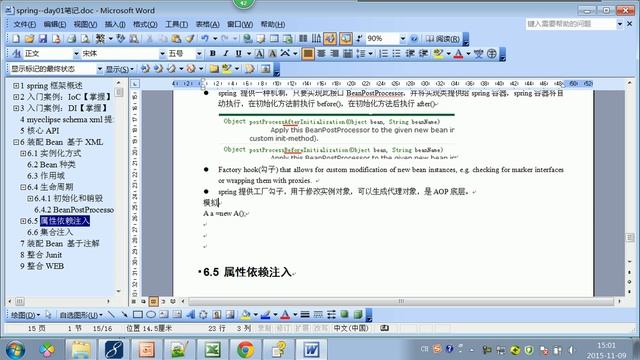
Task: Collapse the 6.4 生命周期 outline node
Action: [23, 187]
